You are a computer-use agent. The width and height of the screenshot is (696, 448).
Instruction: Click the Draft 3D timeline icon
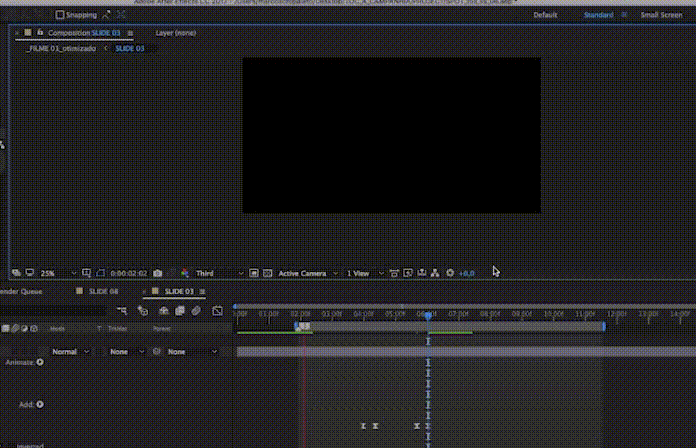click(x=143, y=311)
